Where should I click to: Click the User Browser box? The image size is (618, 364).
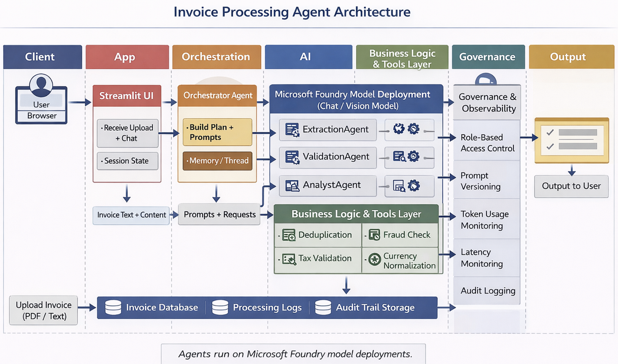pyautogui.click(x=41, y=105)
